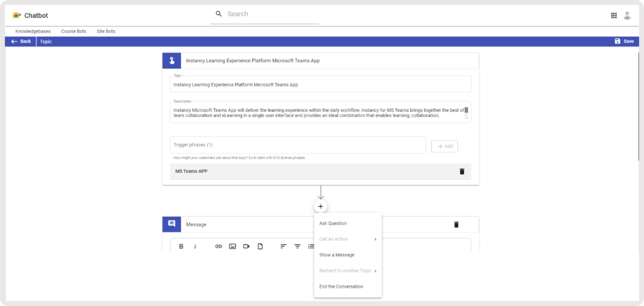Click the MS Teams APP phrase row
Viewport: 644px width, 306px height.
coord(320,172)
